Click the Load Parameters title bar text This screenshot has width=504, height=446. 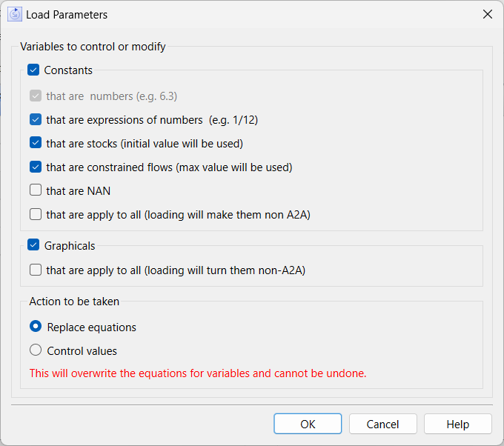pyautogui.click(x=67, y=14)
